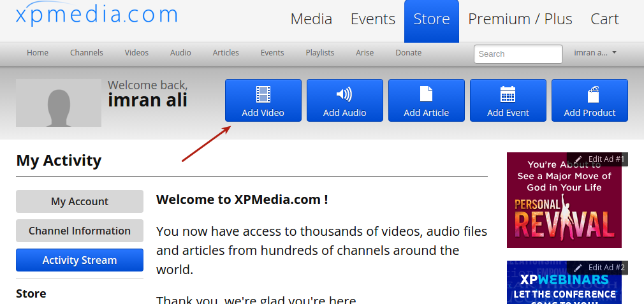Screen dimensions: 644x304
Task: Click the xpmedia.com logo
Action: 96,13
